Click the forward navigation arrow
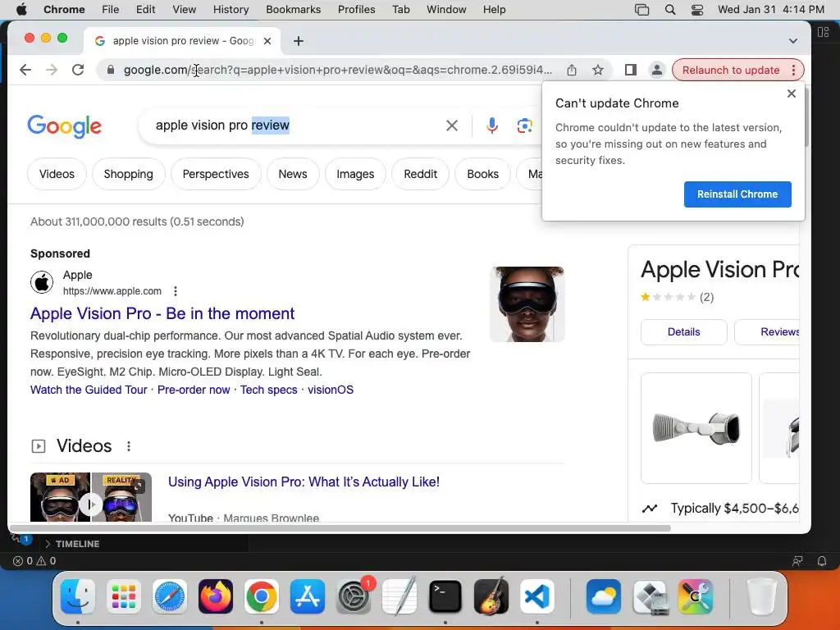 [52, 70]
